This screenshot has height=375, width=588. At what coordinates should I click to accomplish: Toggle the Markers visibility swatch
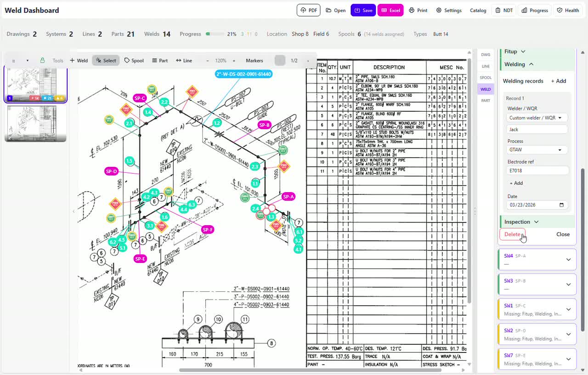[280, 61]
